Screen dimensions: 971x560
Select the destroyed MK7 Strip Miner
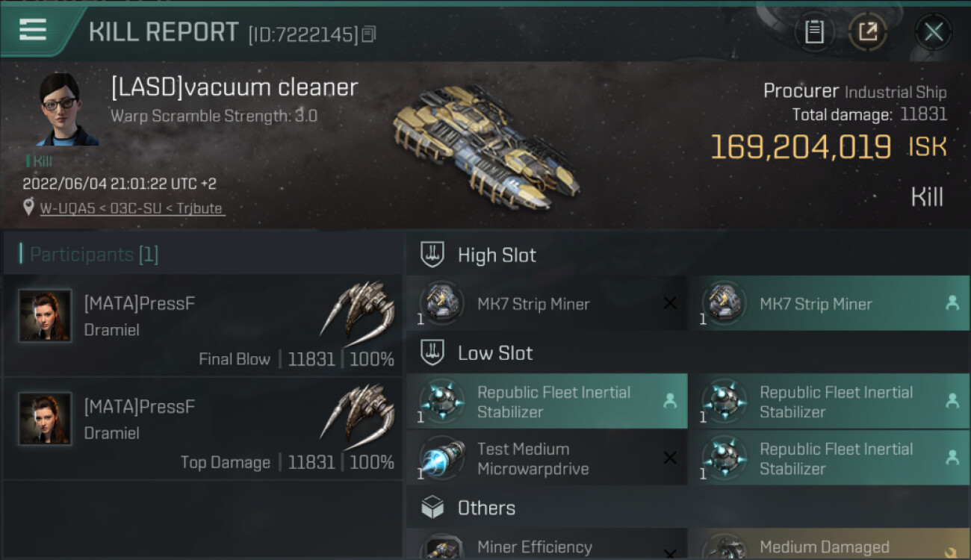click(x=545, y=304)
